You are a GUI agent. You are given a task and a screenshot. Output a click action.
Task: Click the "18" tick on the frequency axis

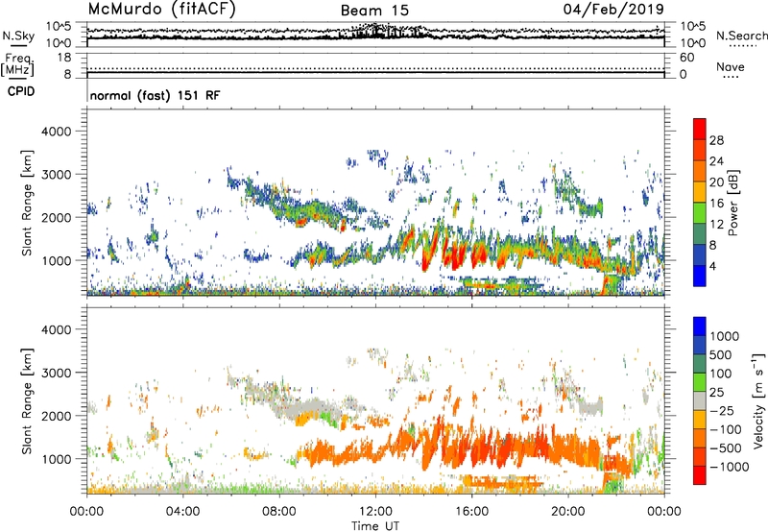coord(63,58)
